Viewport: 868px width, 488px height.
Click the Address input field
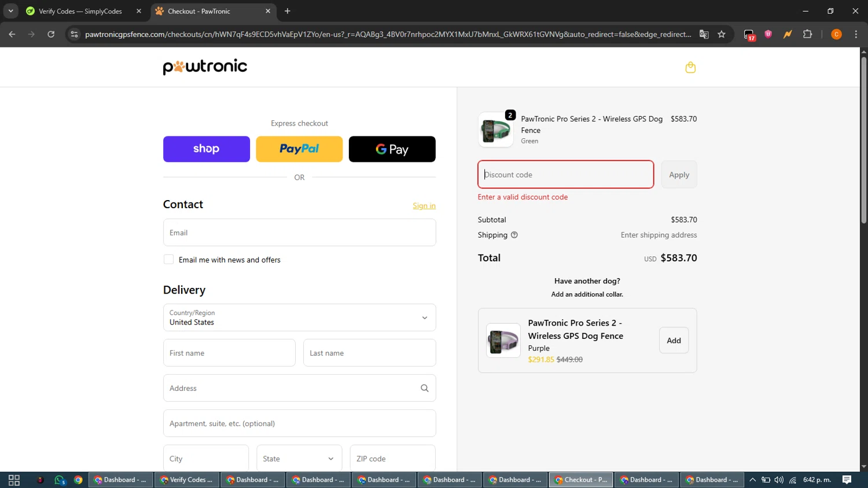pyautogui.click(x=299, y=388)
